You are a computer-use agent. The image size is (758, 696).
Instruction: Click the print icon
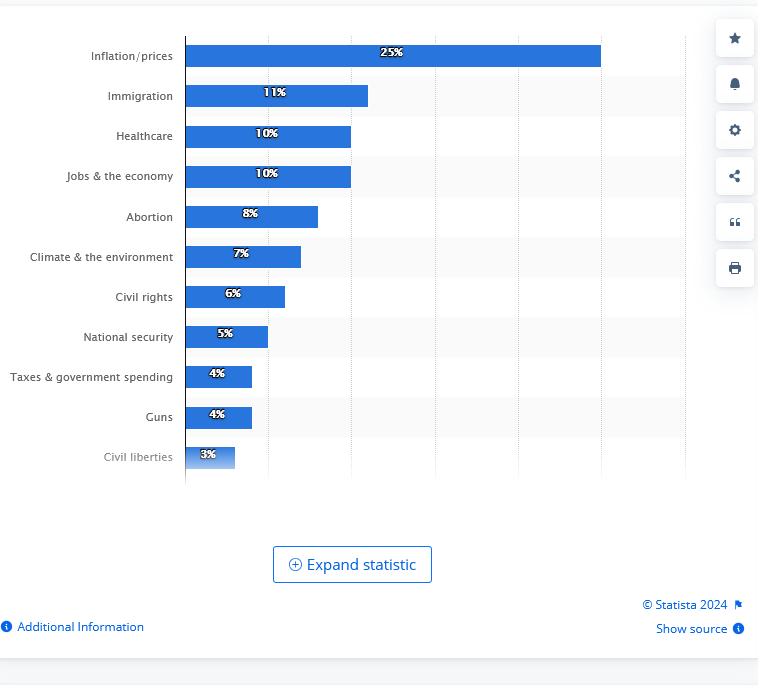click(x=735, y=268)
